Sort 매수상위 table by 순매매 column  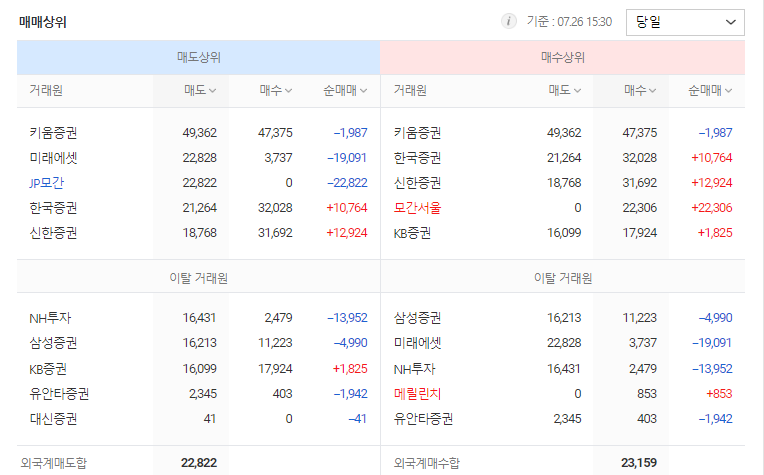click(710, 90)
